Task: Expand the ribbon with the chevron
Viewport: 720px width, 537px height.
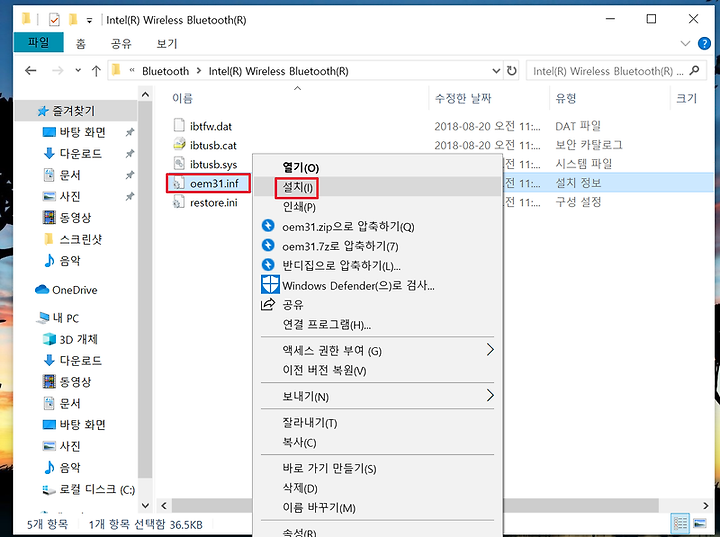Action: (x=685, y=44)
